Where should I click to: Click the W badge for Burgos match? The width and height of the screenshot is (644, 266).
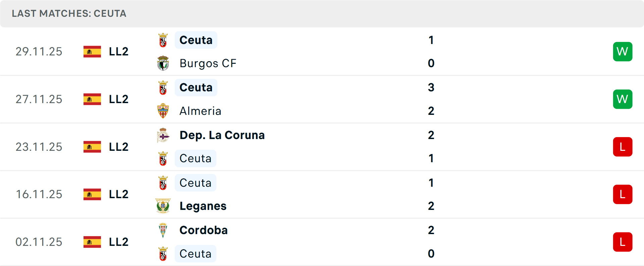pyautogui.click(x=623, y=52)
